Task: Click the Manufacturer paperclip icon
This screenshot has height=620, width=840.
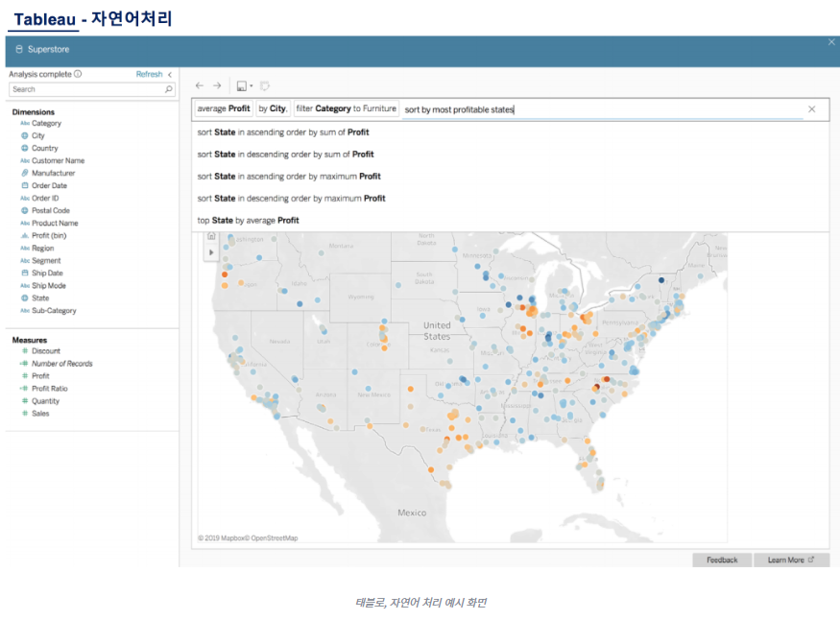Action: pyautogui.click(x=25, y=173)
